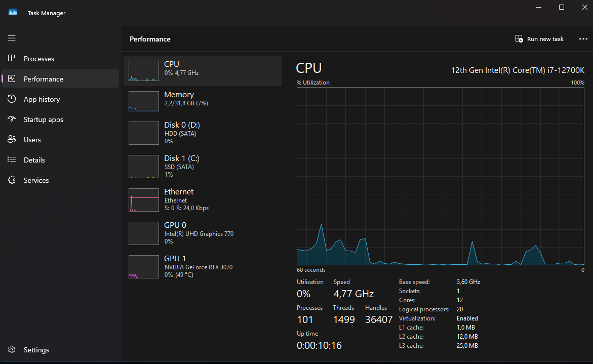Click the Task Manager app icon
This screenshot has height=364, width=593.
(x=13, y=12)
